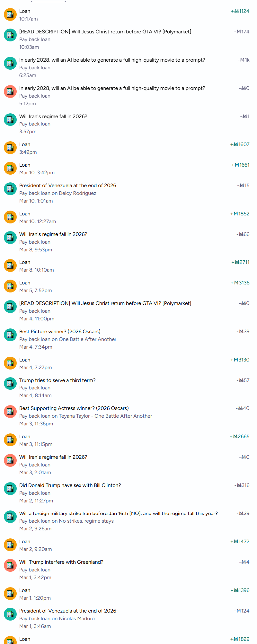Click the red bank icon on the 5:12pm entry
Viewport: 257px width, 644px height.
click(10, 91)
